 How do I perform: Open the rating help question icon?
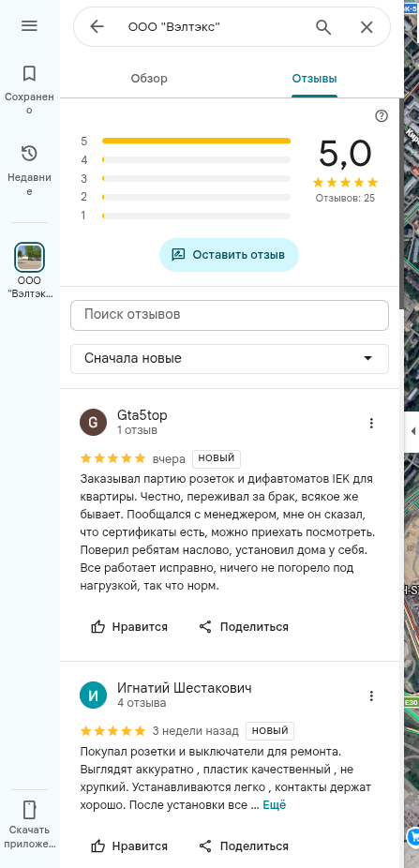pyautogui.click(x=382, y=115)
